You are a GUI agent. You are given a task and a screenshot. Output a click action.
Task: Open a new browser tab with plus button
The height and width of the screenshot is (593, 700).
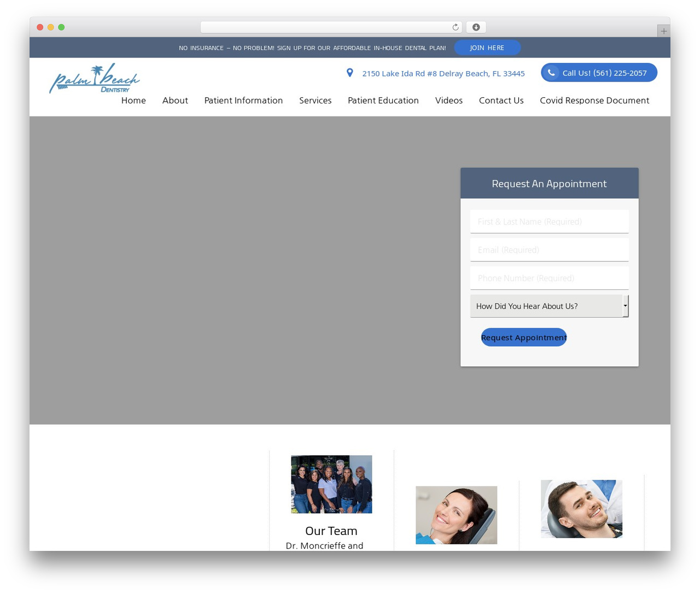(663, 31)
